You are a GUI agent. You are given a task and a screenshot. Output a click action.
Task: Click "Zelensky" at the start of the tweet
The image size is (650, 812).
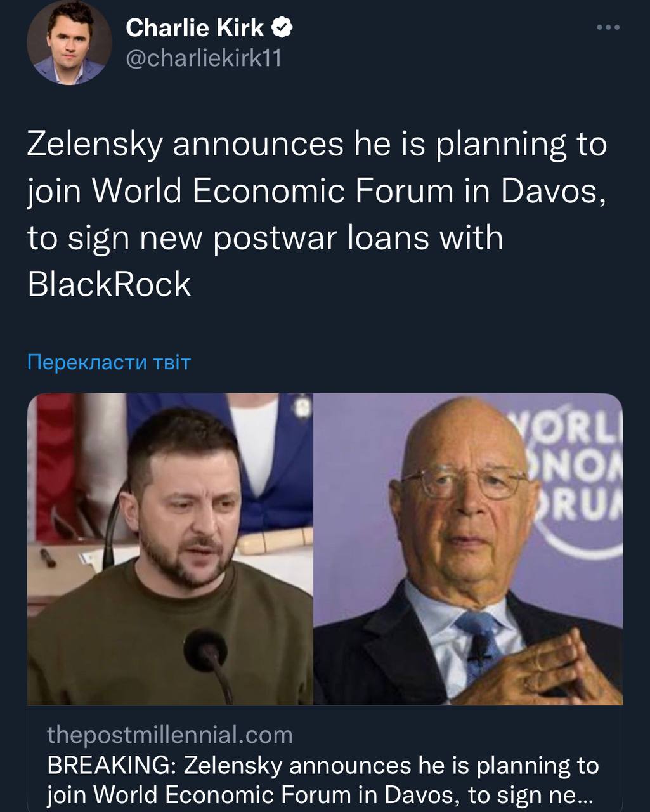click(x=95, y=144)
